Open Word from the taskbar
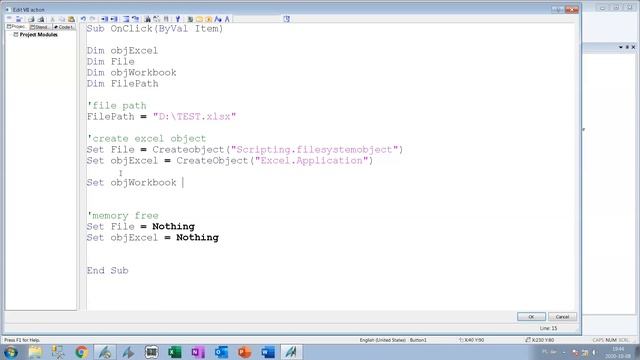The image size is (640, 360). (x=268, y=352)
